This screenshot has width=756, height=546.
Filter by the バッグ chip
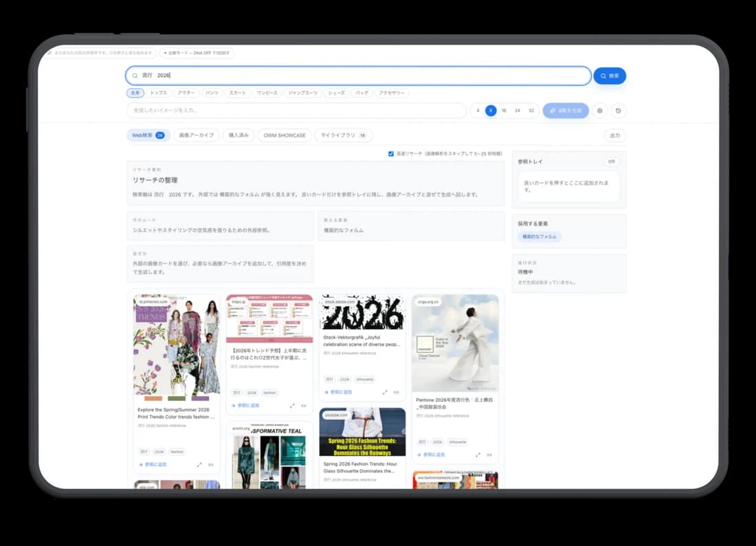coord(362,93)
